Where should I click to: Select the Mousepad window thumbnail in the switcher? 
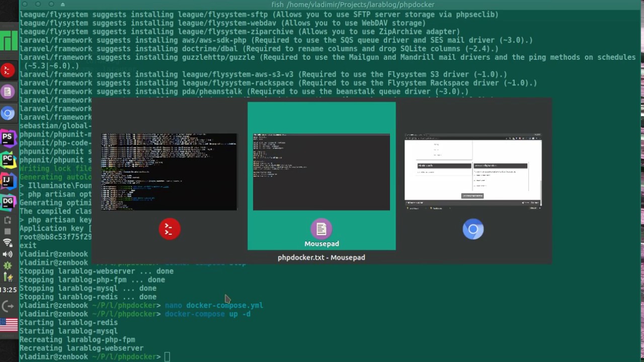(321, 172)
